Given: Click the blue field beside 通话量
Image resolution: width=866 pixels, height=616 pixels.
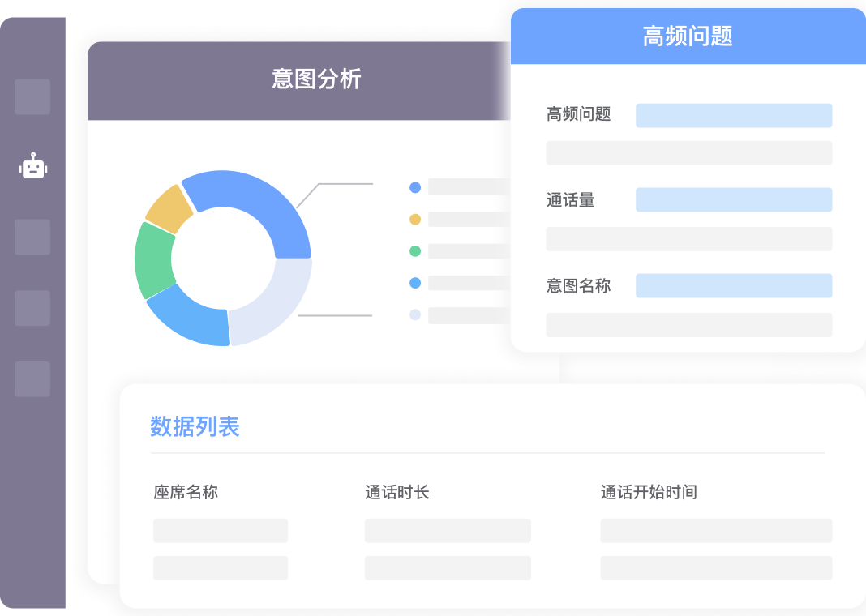Looking at the screenshot, I should 733,199.
